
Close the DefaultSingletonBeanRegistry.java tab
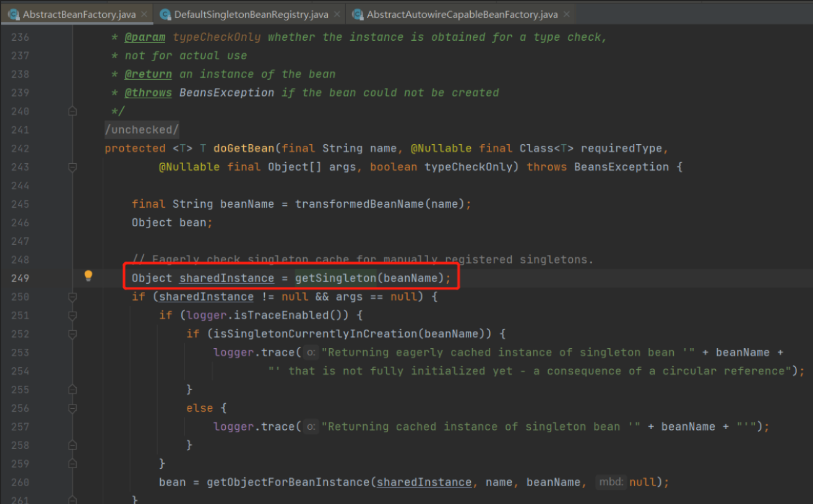337,14
